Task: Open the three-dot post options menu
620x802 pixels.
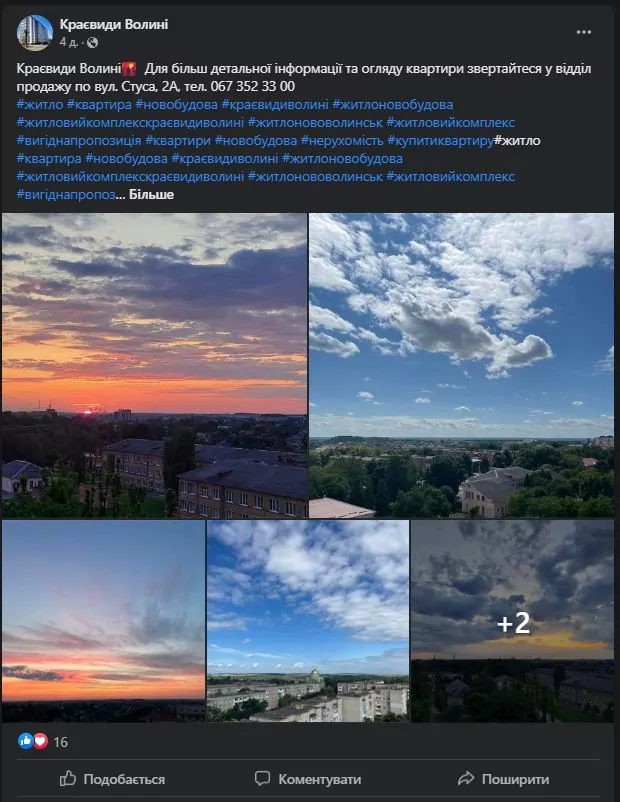Action: (x=584, y=32)
